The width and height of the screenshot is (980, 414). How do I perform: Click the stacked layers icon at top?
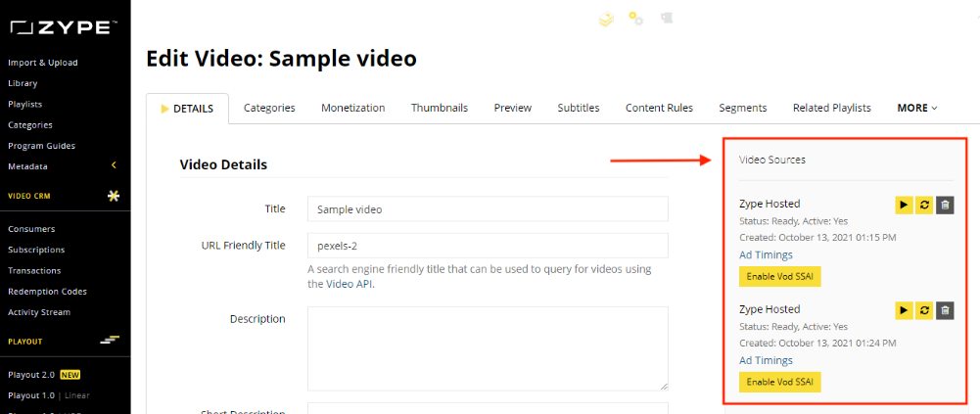(x=606, y=20)
